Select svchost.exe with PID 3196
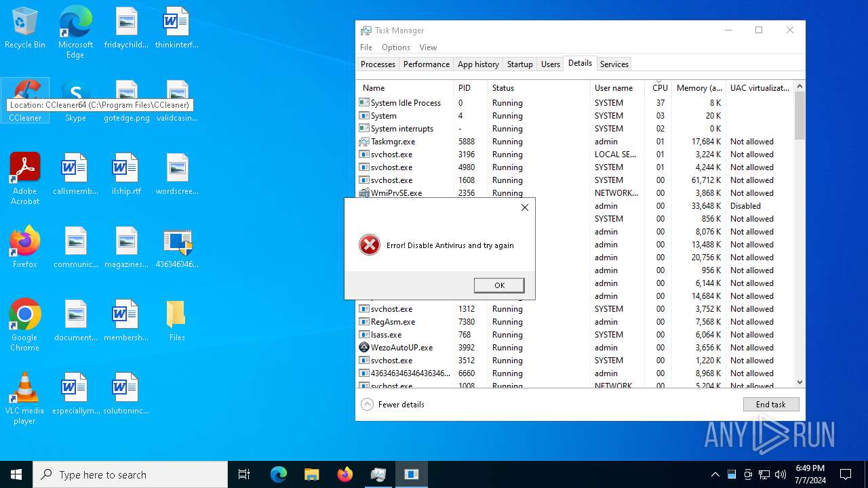The image size is (868, 488). point(575,155)
